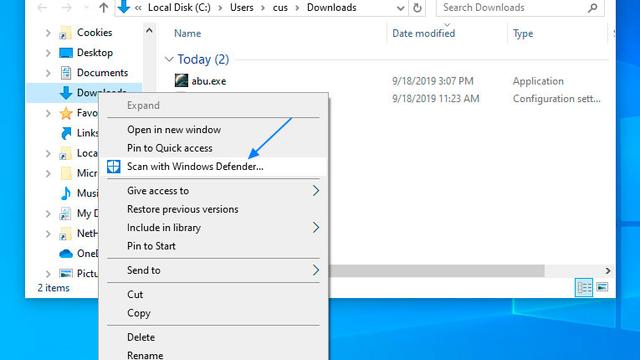Switch to Details view icon

(584, 288)
